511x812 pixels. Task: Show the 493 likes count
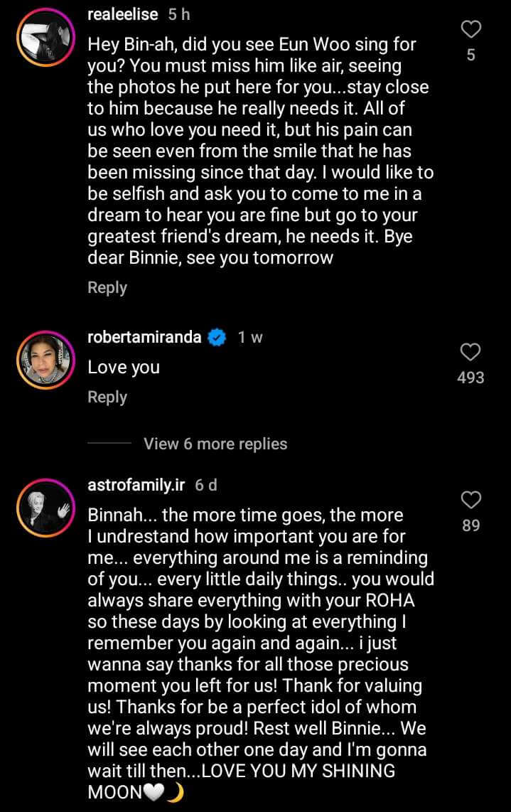[x=470, y=378]
